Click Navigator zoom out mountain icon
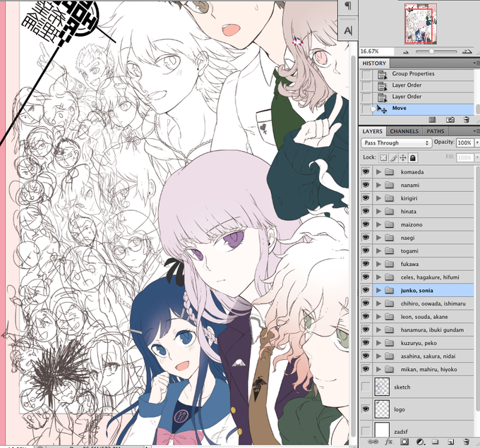 pos(406,52)
